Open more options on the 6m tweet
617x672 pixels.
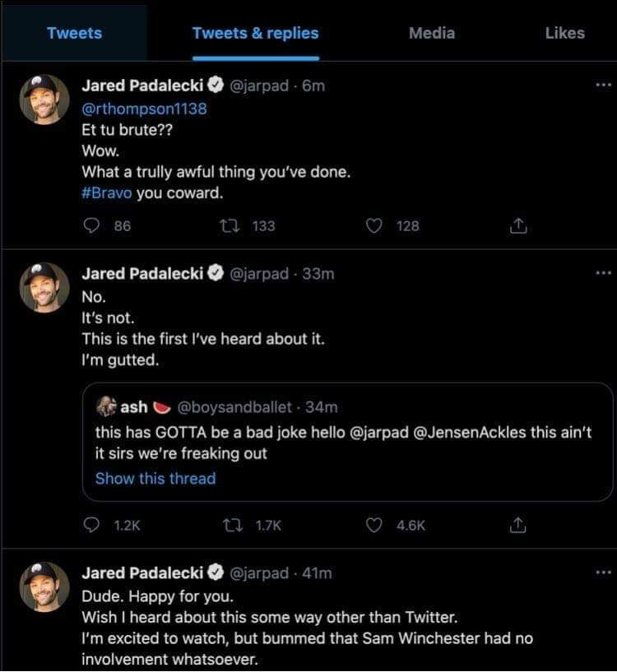click(x=603, y=86)
